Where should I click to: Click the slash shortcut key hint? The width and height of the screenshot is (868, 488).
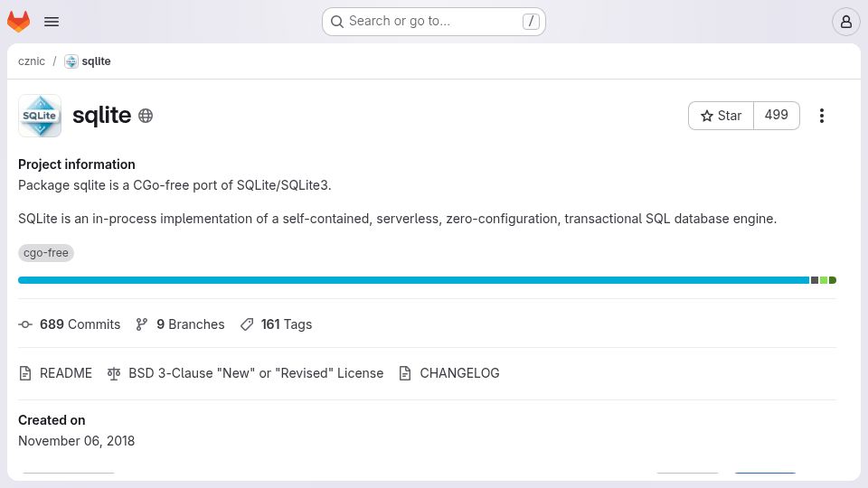point(531,22)
